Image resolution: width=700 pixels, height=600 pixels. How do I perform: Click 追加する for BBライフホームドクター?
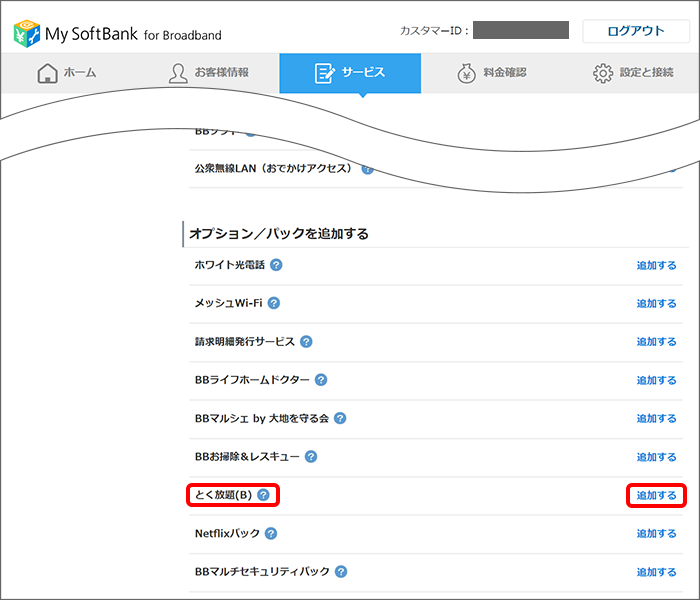pyautogui.click(x=656, y=380)
